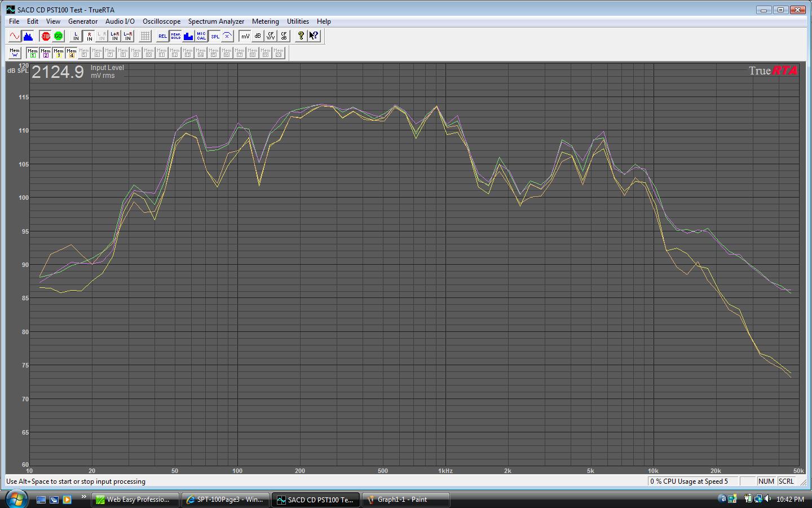Switch to Graph1-1 Paint in taskbar

point(405,500)
